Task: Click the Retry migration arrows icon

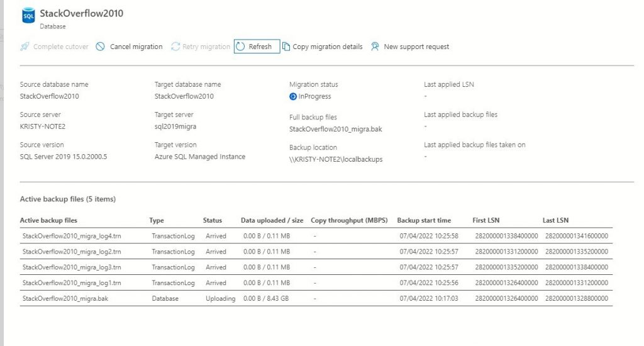Action: click(x=175, y=47)
